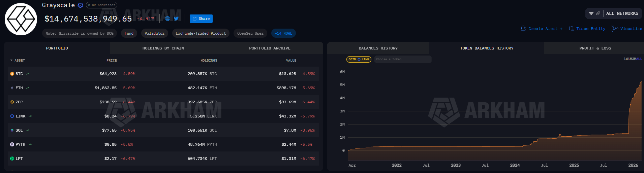Screen dimensions: 644x173
Task: Select the 1W time range on the chart
Action: tap(625, 59)
